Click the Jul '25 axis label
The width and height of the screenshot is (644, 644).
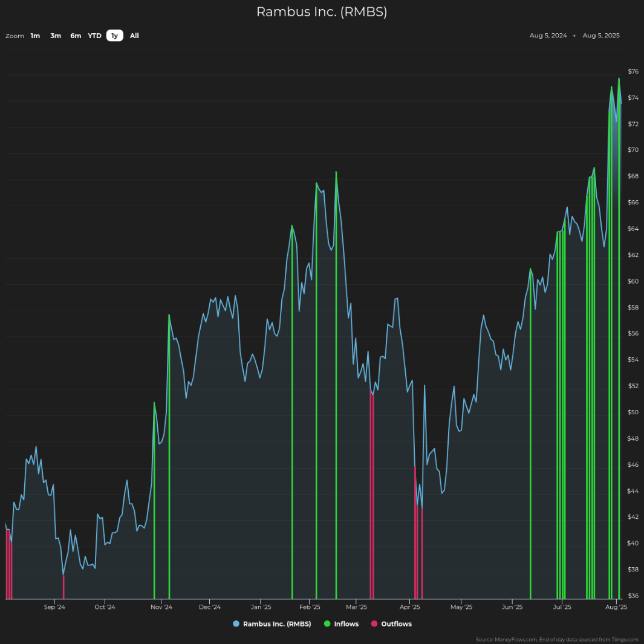click(562, 607)
